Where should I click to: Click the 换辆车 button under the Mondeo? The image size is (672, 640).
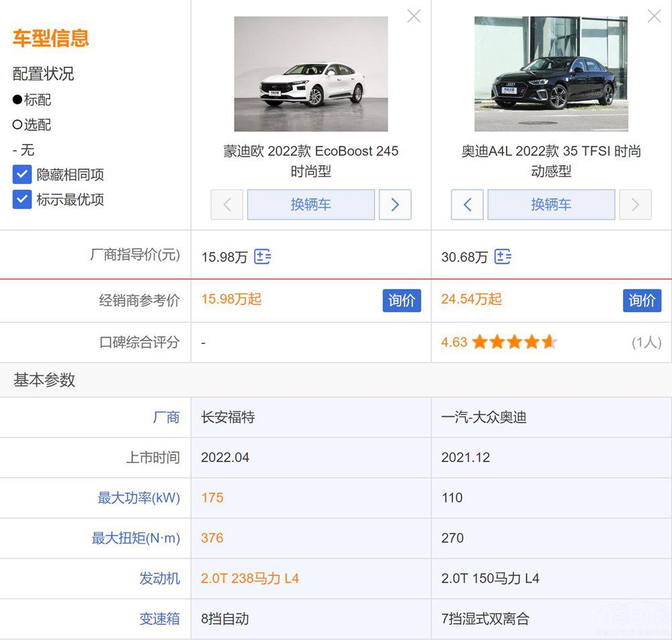[x=310, y=204]
